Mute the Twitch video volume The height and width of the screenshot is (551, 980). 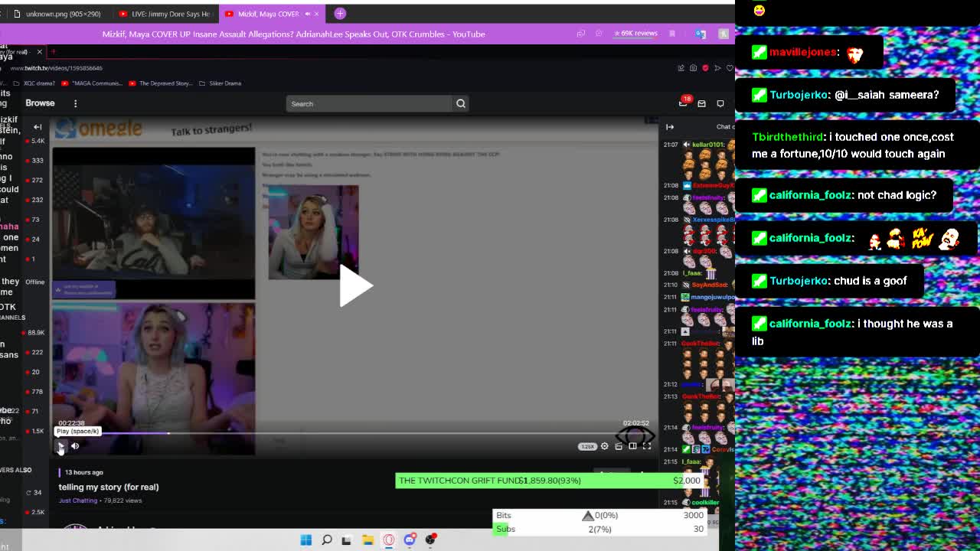click(x=75, y=446)
